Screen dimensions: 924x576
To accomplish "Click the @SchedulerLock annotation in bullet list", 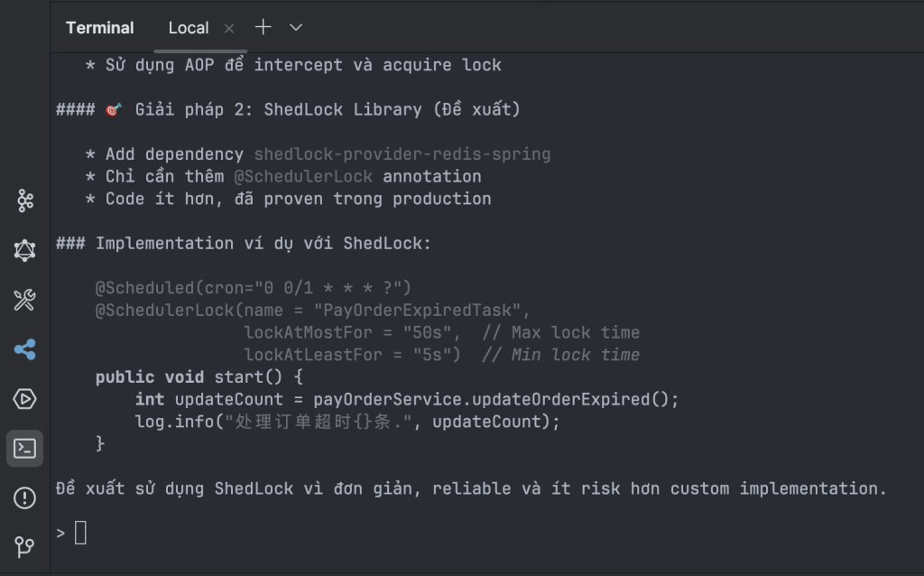I will tap(303, 176).
